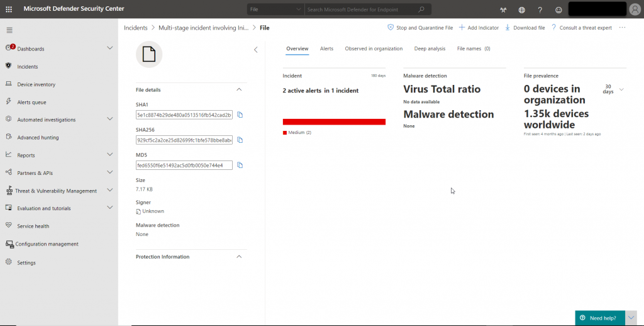Copy the MD5 hash value
The image size is (644, 326).
240,165
